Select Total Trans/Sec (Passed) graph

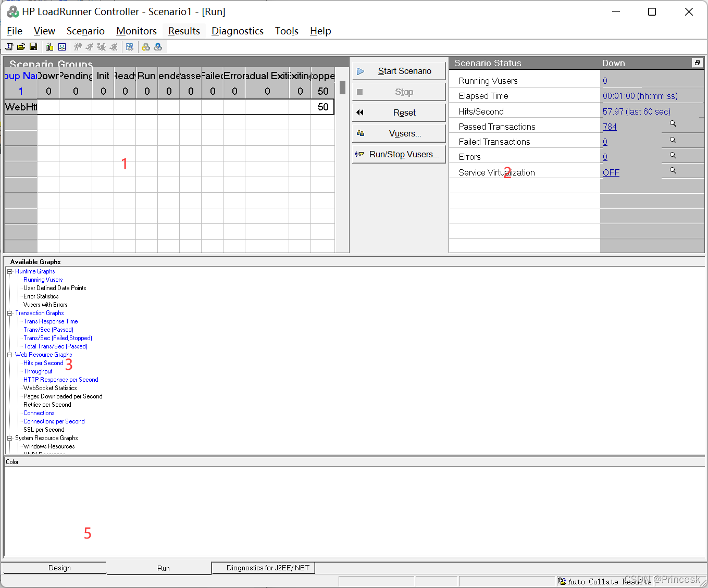[x=55, y=346]
